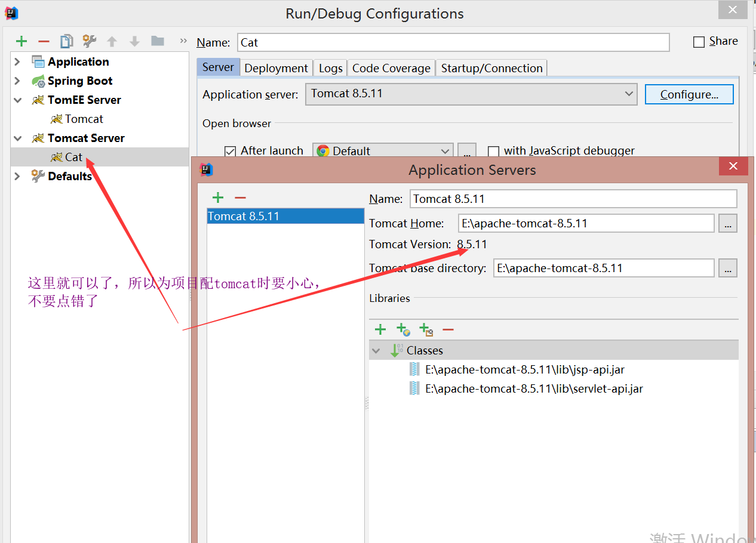
Task: Add a library in Application Servers dialog
Action: (380, 329)
